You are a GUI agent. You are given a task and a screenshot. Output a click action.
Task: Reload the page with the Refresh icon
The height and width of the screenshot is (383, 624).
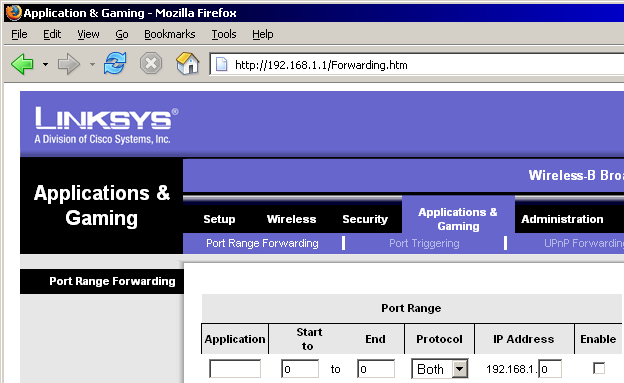(115, 64)
